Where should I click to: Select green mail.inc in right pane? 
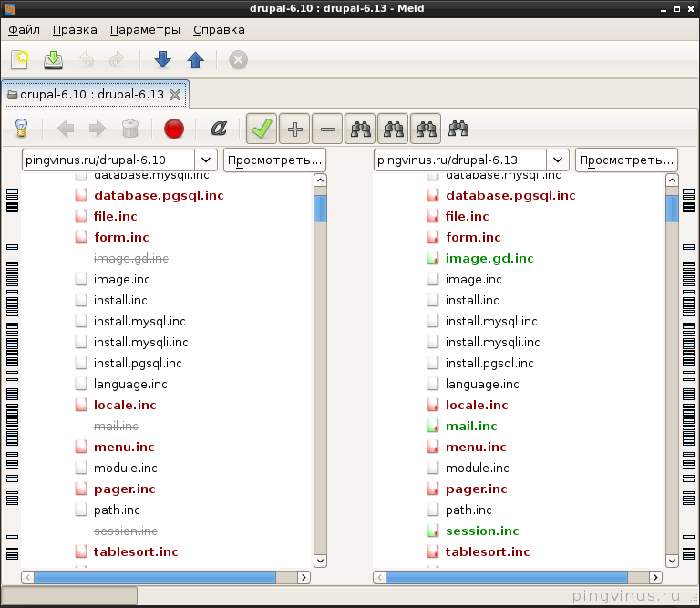pos(471,426)
